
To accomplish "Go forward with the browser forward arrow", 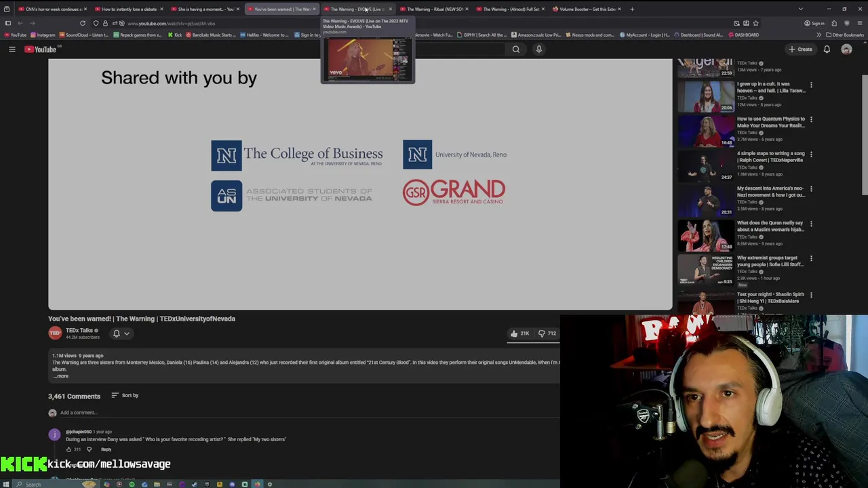I will pos(32,23).
